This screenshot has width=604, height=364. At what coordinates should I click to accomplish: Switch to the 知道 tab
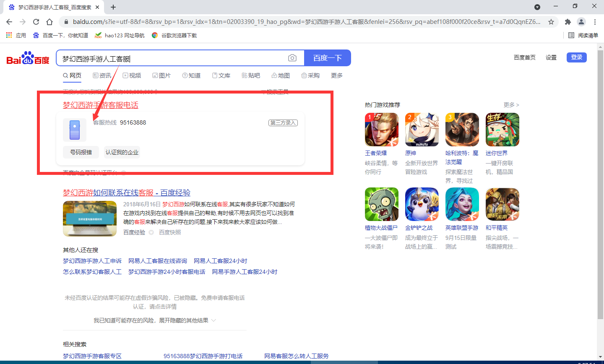point(191,75)
